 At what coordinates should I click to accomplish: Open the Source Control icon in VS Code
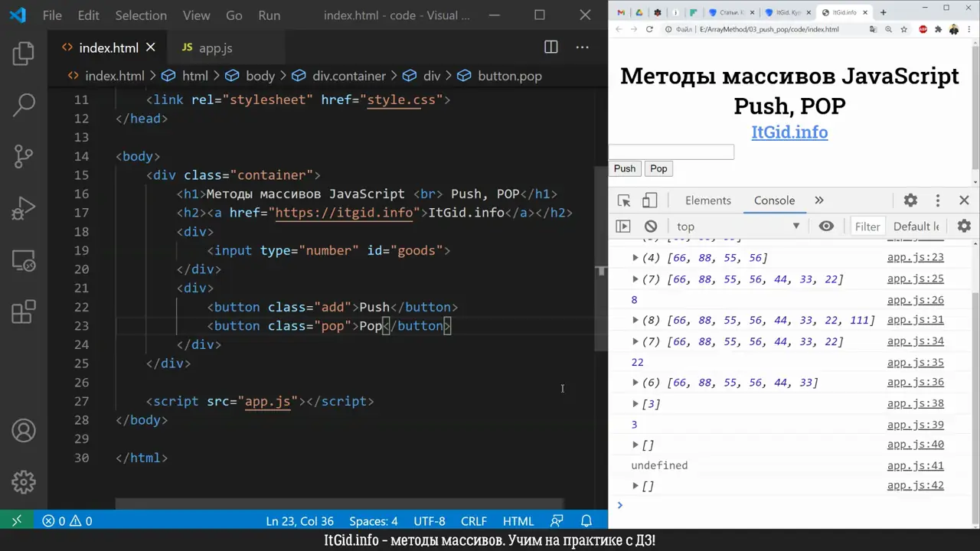coord(23,155)
